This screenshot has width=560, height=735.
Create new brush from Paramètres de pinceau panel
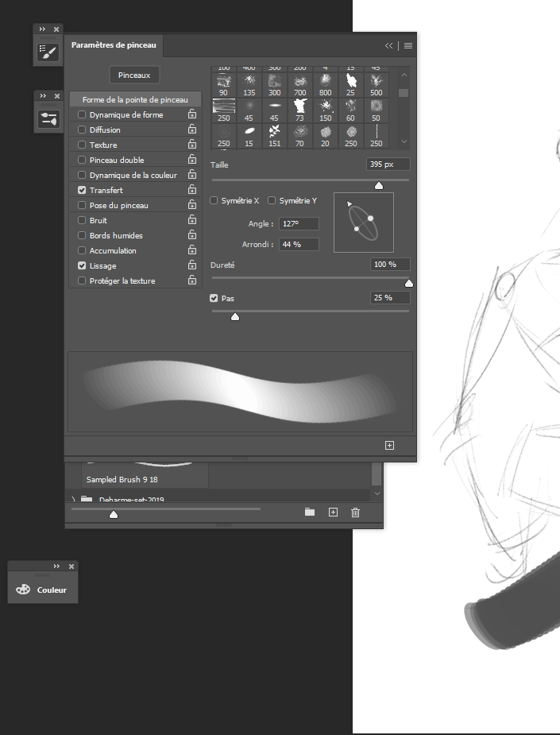click(x=389, y=445)
